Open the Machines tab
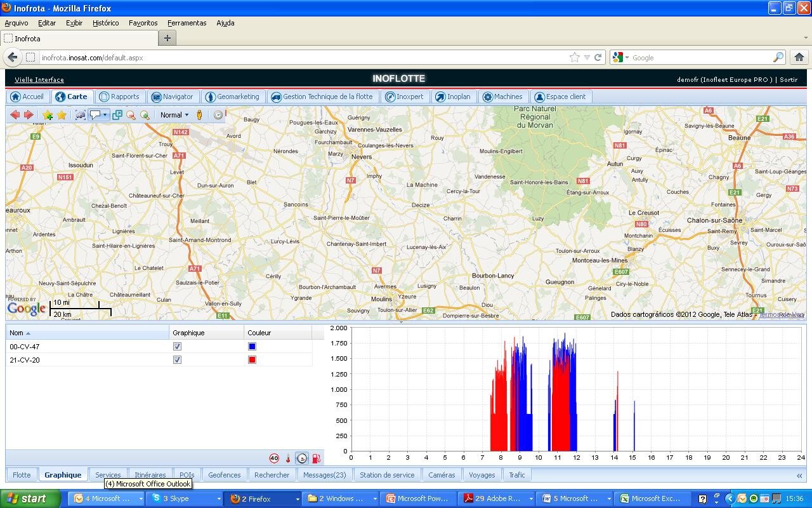 (x=503, y=97)
